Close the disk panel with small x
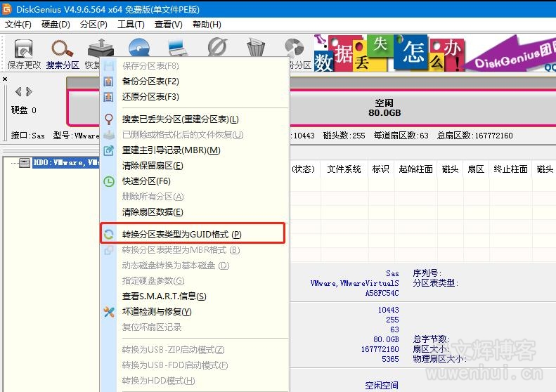The height and width of the screenshot is (392, 556). coord(6,79)
